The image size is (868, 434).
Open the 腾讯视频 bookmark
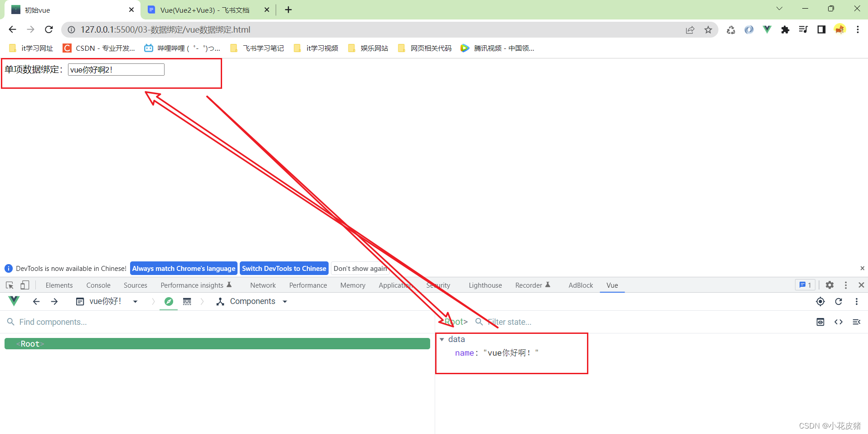pos(497,48)
